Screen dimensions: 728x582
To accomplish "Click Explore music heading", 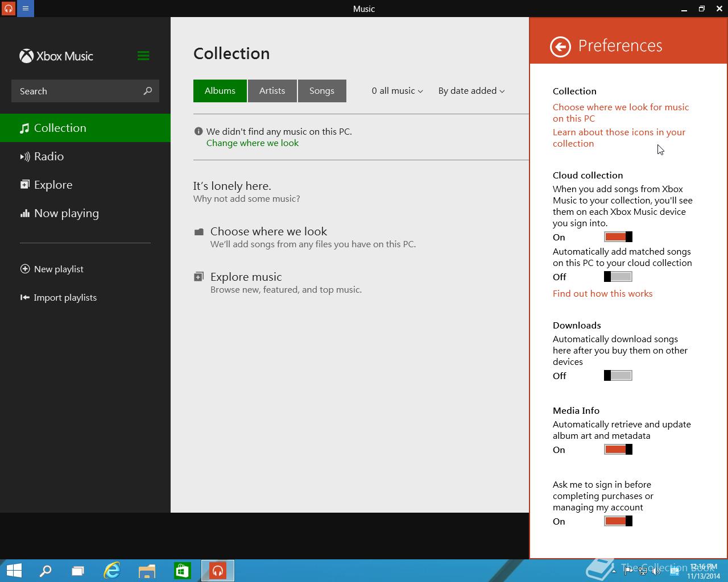I will click(246, 277).
